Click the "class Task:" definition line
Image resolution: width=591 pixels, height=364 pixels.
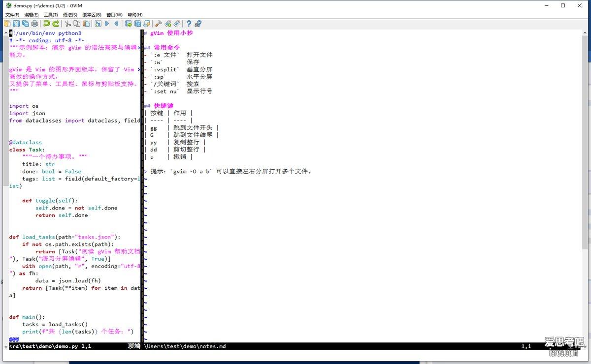(x=27, y=150)
